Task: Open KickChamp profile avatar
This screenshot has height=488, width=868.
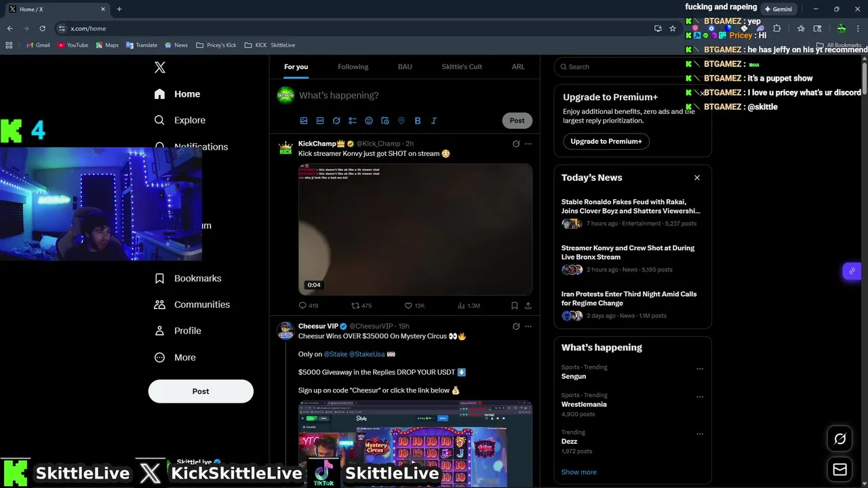Action: point(286,148)
